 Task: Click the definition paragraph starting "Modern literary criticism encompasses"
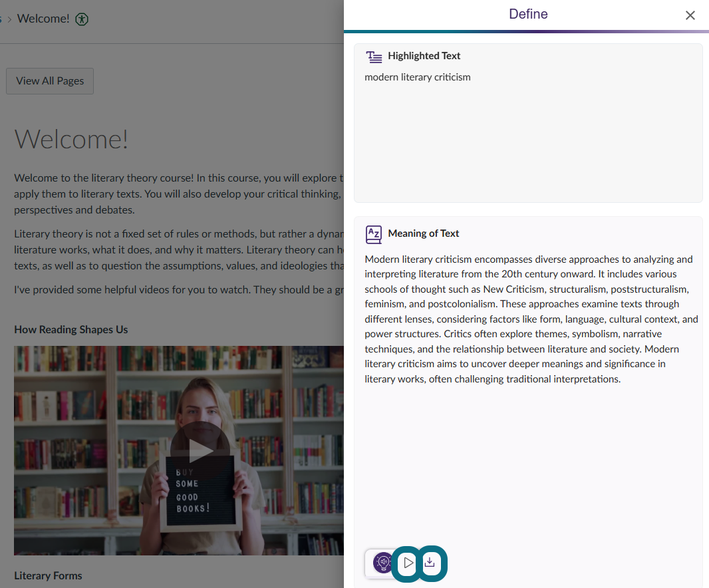coord(531,319)
